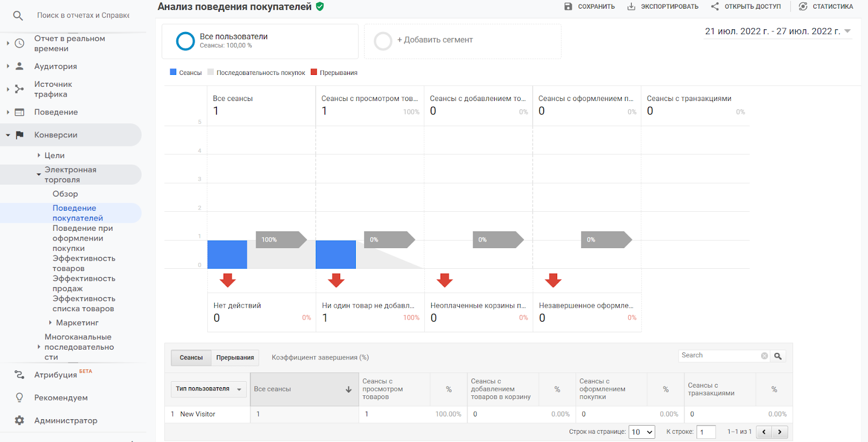This screenshot has height=442, width=868.
Task: Click the Статистика insights icon
Action: click(803, 7)
